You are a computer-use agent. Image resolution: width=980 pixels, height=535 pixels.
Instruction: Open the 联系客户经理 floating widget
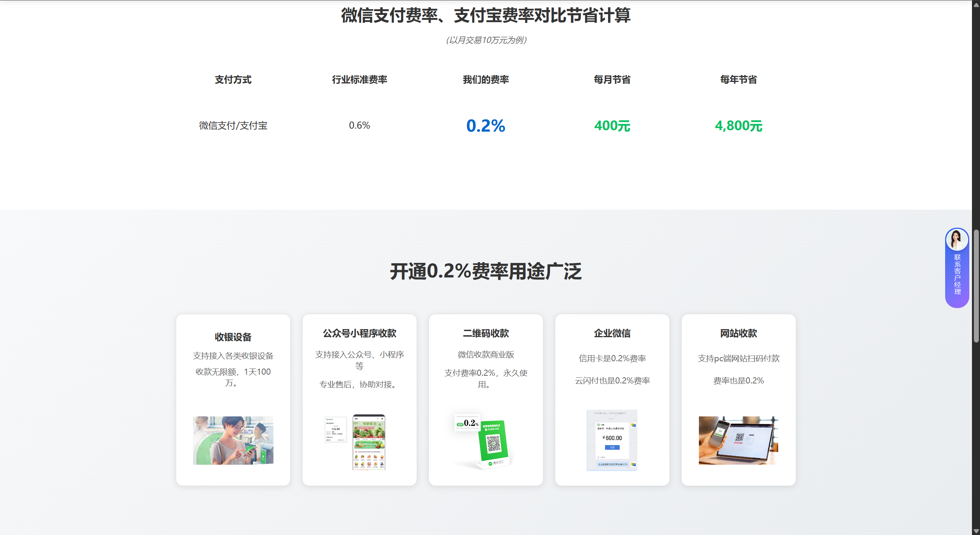[957, 274]
